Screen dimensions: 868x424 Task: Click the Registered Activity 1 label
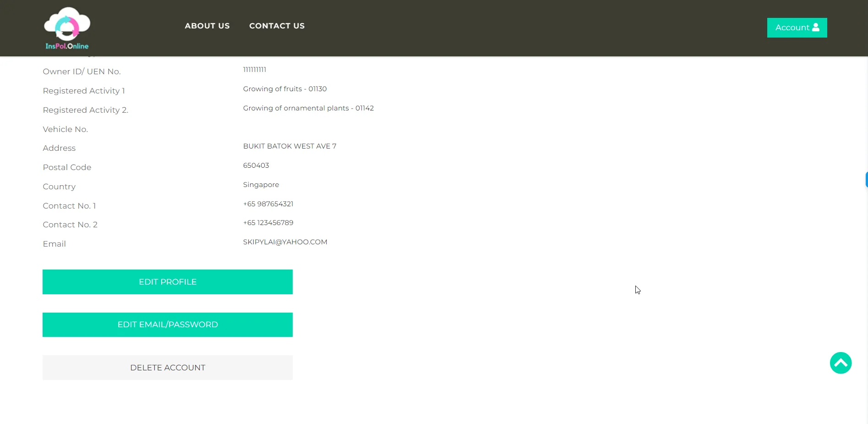(84, 91)
